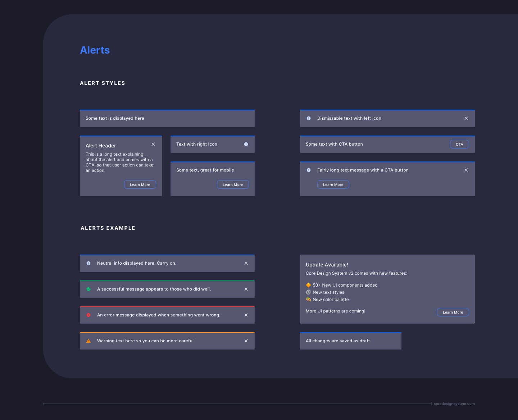
Task: Dismiss the warning text alert
Action: click(x=246, y=341)
